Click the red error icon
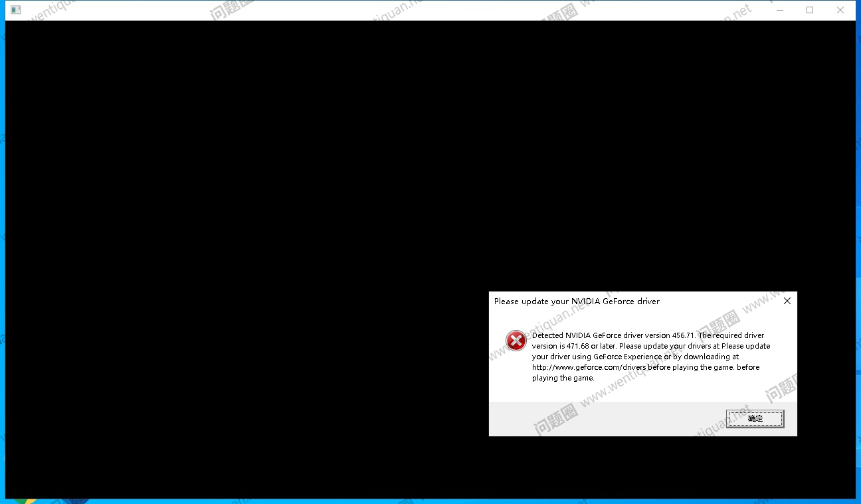 [x=516, y=341]
